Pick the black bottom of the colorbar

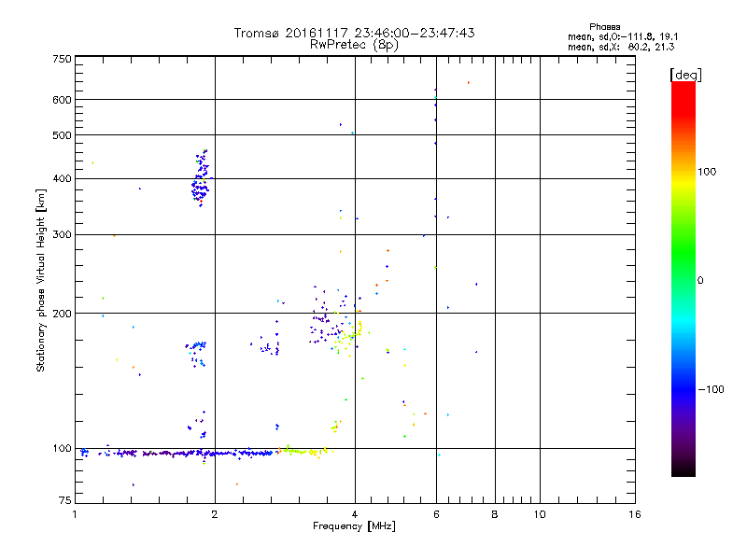[x=684, y=469]
